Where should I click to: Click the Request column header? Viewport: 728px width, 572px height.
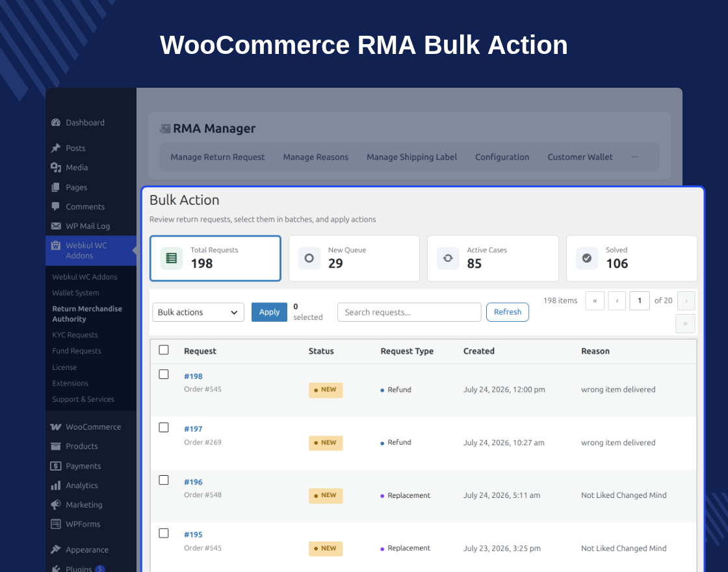pos(200,351)
